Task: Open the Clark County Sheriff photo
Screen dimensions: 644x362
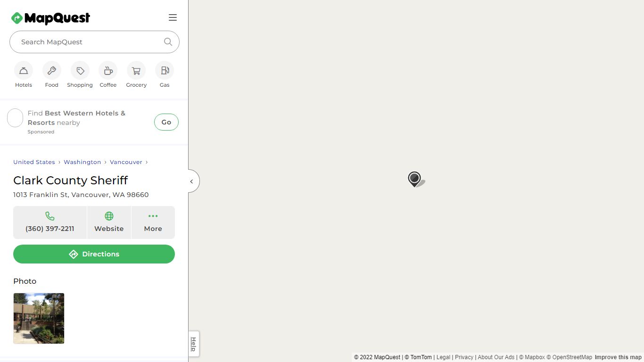Action: tap(39, 318)
